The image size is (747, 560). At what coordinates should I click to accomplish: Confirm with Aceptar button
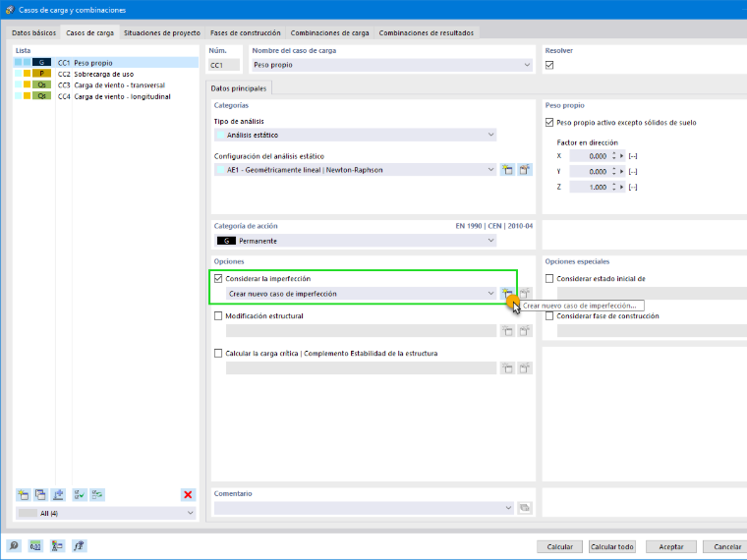(x=671, y=546)
